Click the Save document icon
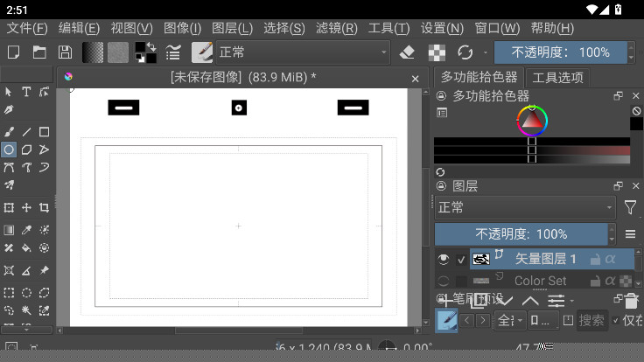Viewport: 644px width, 362px height. point(65,52)
